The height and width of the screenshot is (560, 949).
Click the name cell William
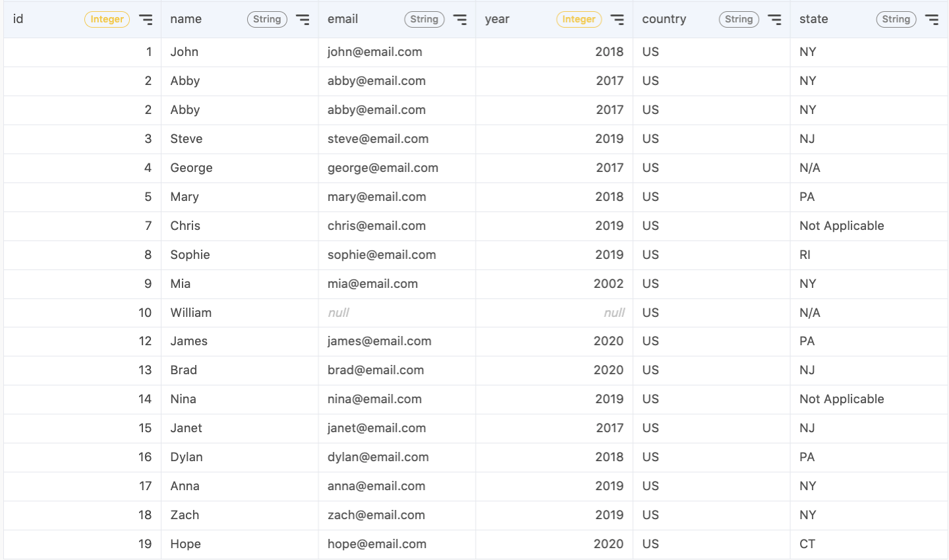pyautogui.click(x=240, y=313)
